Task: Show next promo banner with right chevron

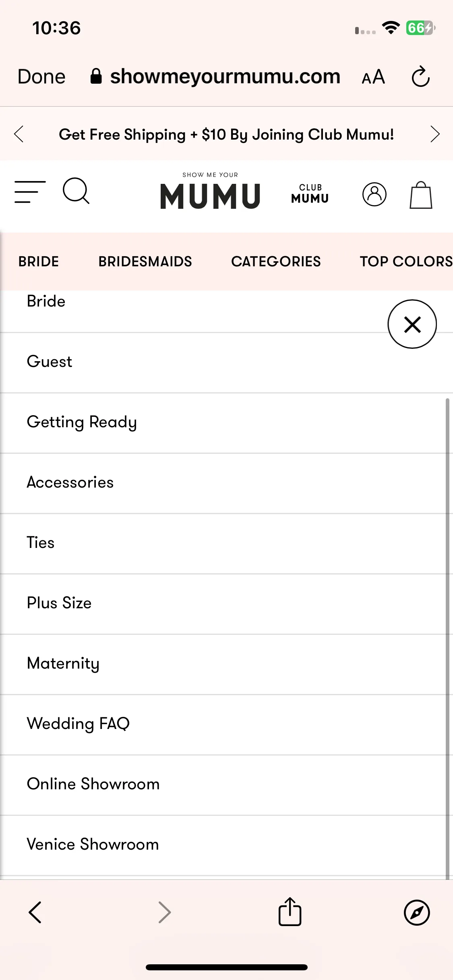Action: 435,134
